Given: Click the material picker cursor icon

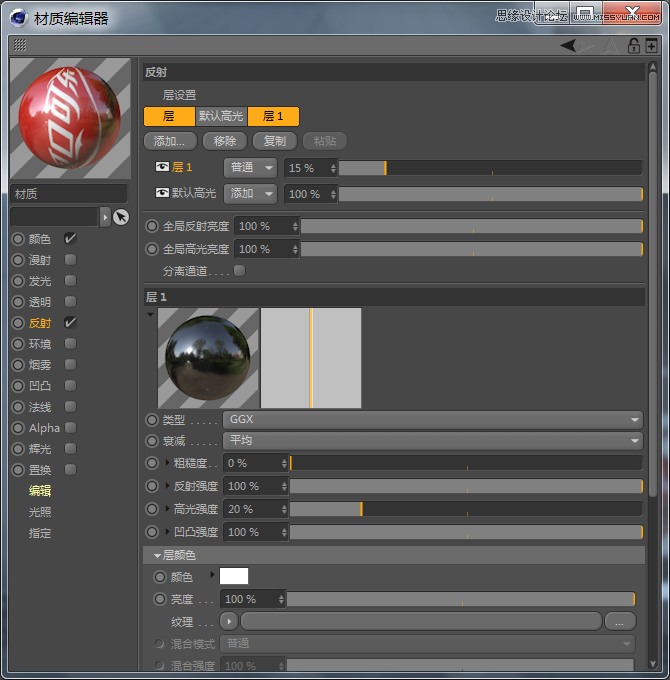Looking at the screenshot, I should (x=121, y=217).
